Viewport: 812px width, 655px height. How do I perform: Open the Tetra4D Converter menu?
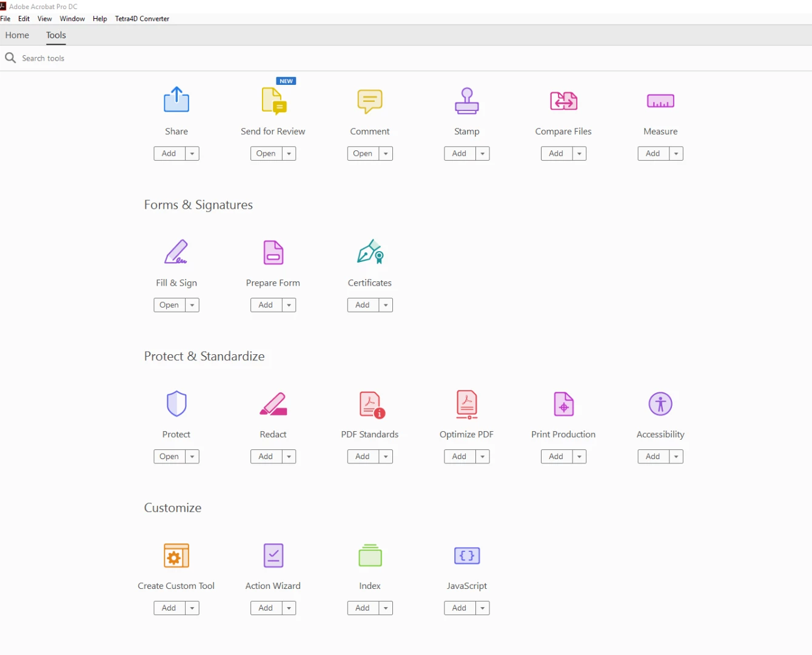[x=142, y=19]
